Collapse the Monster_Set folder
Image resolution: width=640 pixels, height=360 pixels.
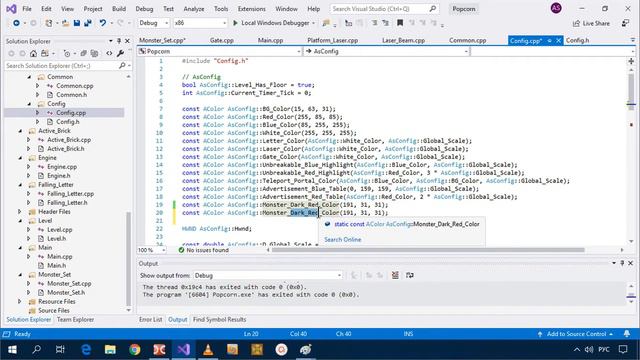coord(20,274)
